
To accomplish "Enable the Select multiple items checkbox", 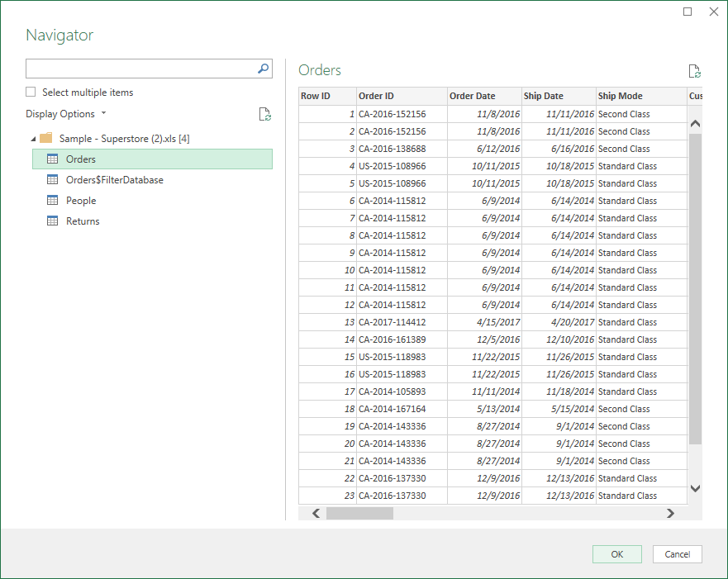I will tap(30, 92).
